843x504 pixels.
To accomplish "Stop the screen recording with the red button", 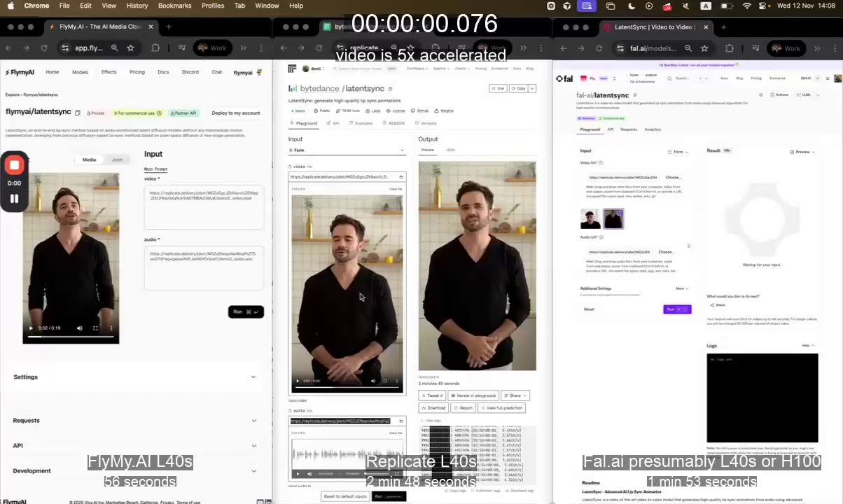I will (x=15, y=165).
